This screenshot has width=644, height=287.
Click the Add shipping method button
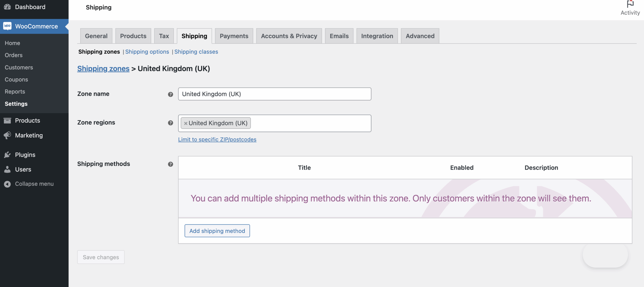[217, 231]
